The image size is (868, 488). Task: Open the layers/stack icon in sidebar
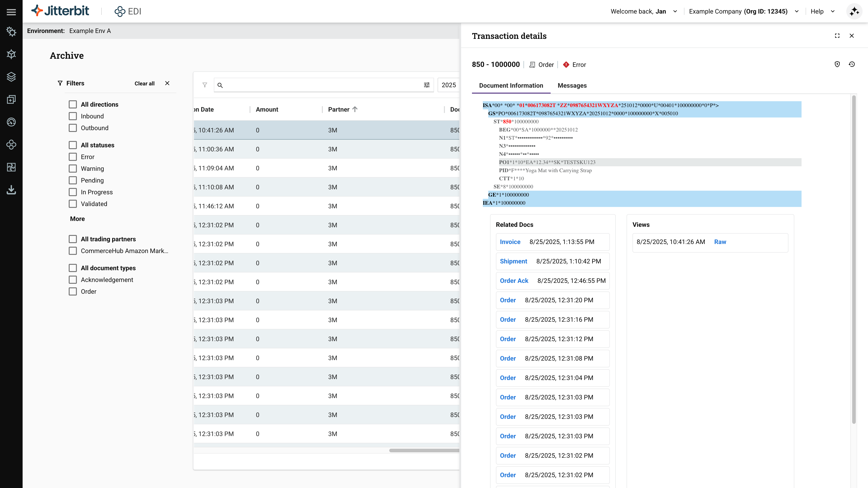pyautogui.click(x=11, y=77)
